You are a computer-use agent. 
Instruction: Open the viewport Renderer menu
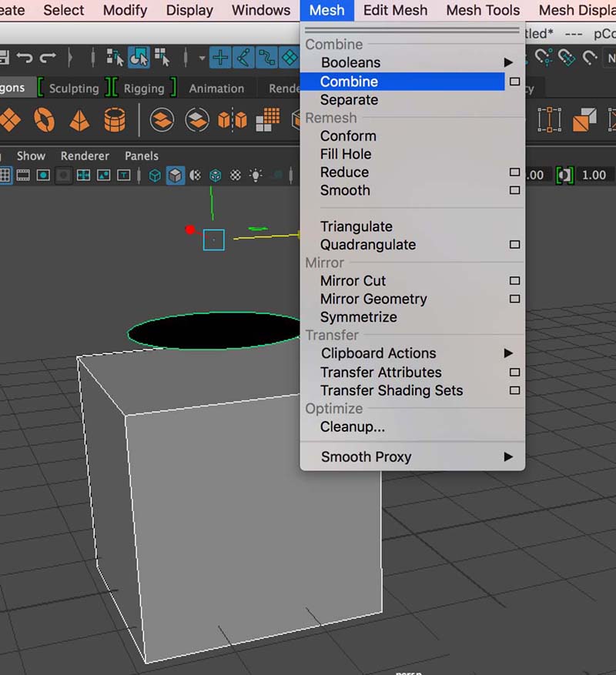[x=85, y=155]
